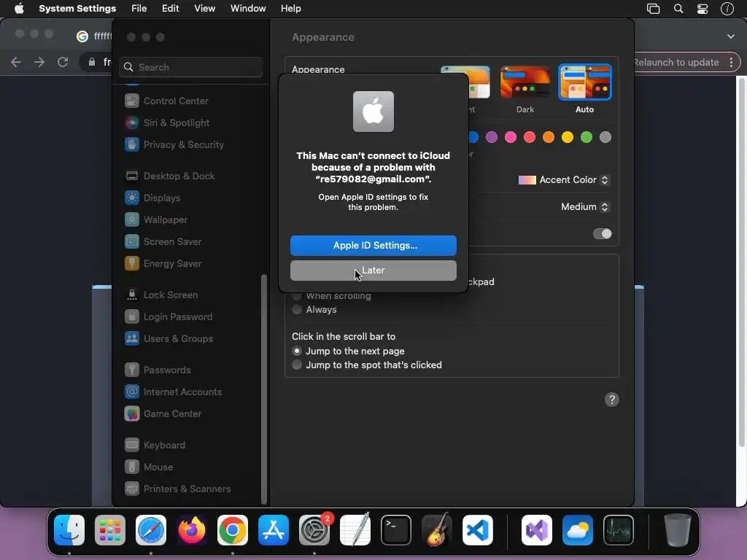The height and width of the screenshot is (560, 747).
Task: Select the Passwords key icon
Action: coord(132,370)
